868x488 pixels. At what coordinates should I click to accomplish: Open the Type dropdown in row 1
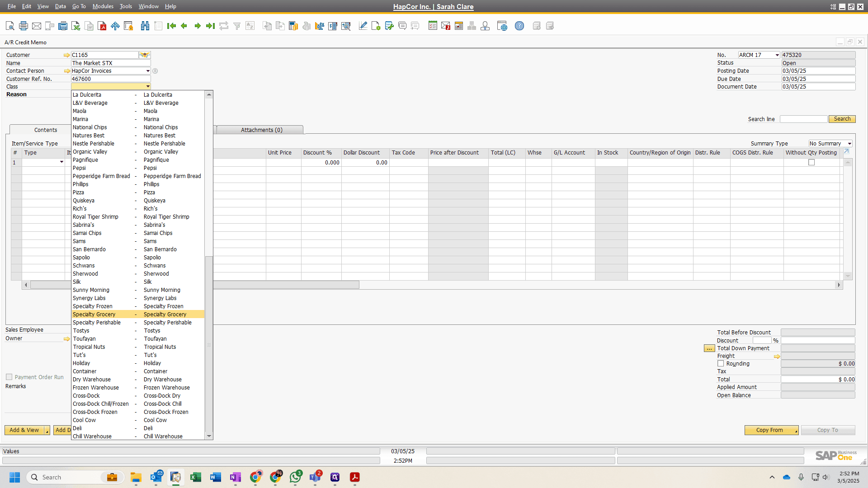(x=61, y=162)
